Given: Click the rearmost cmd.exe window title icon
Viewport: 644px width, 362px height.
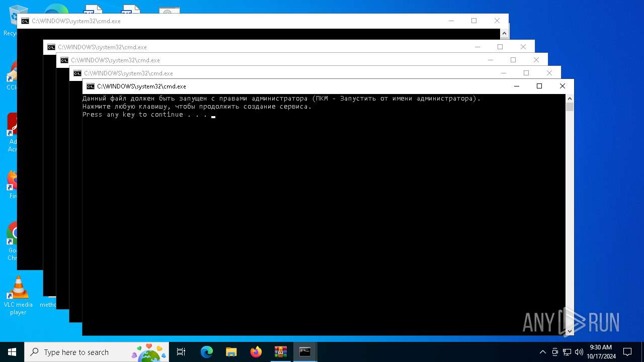Looking at the screenshot, I should (x=25, y=21).
